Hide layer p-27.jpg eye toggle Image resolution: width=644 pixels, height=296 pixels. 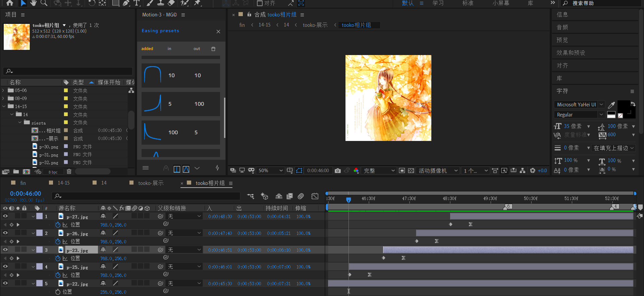point(5,216)
